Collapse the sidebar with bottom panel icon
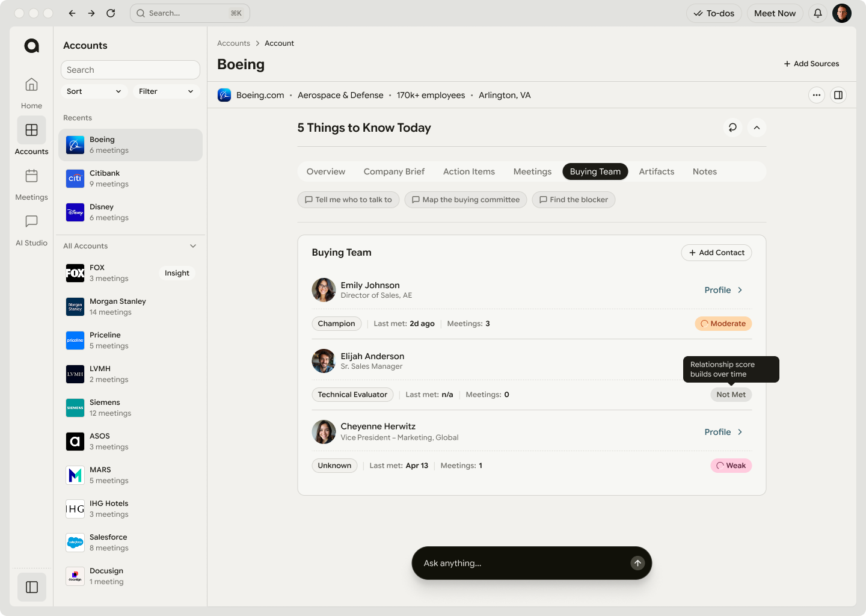866x616 pixels. point(32,587)
